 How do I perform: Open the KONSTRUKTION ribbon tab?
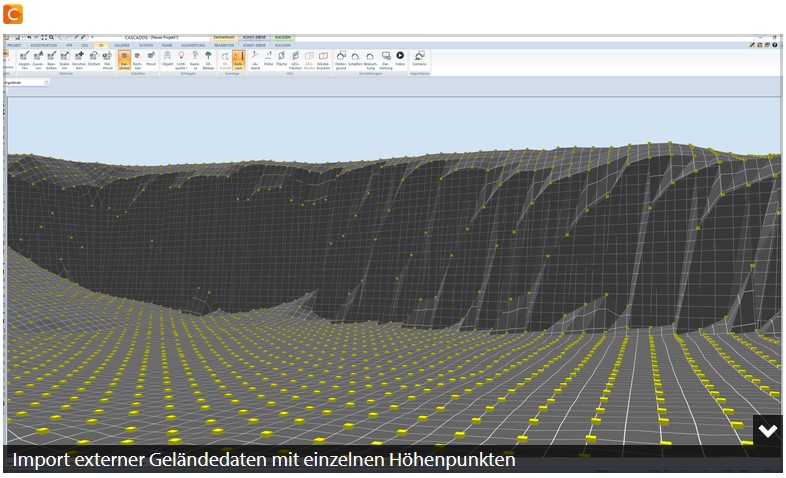coord(44,45)
